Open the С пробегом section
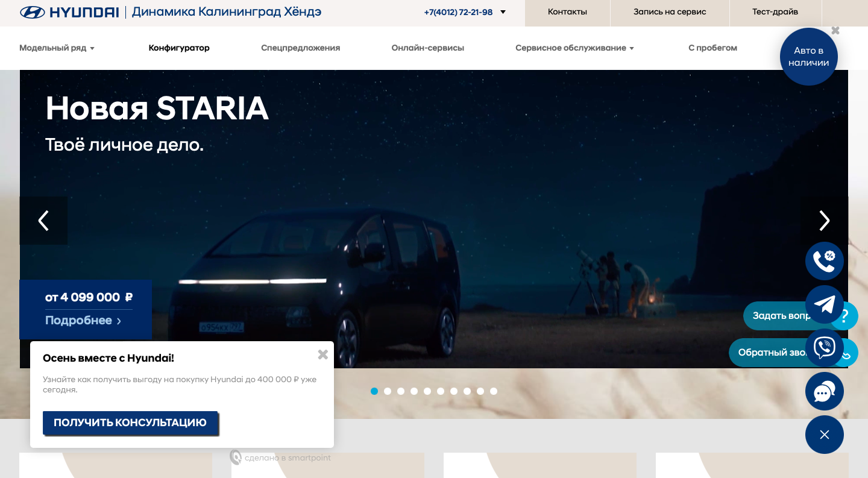868x478 pixels. tap(712, 48)
